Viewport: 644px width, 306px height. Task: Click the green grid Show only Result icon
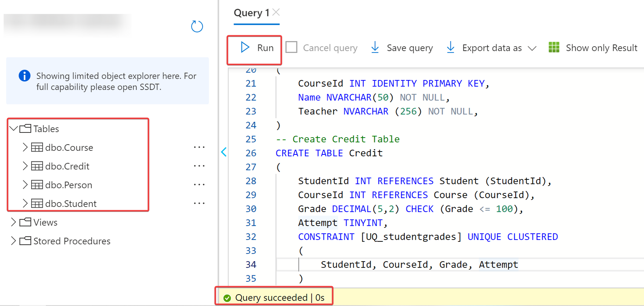(x=554, y=47)
